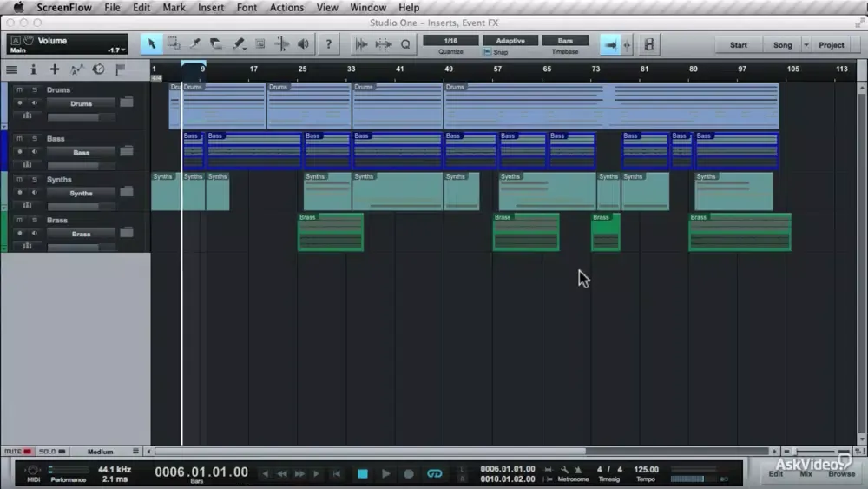The width and height of the screenshot is (868, 489).
Task: Open the Actions menu
Action: (x=286, y=8)
